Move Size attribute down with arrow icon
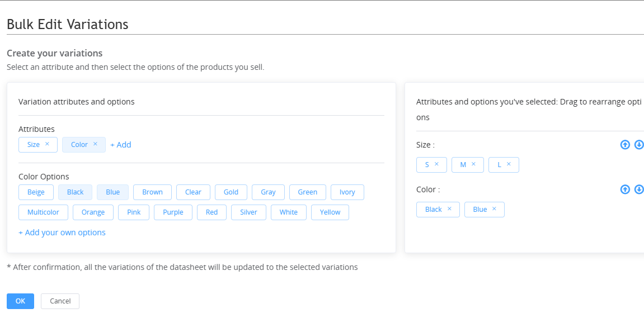The height and width of the screenshot is (318, 644). pos(638,144)
